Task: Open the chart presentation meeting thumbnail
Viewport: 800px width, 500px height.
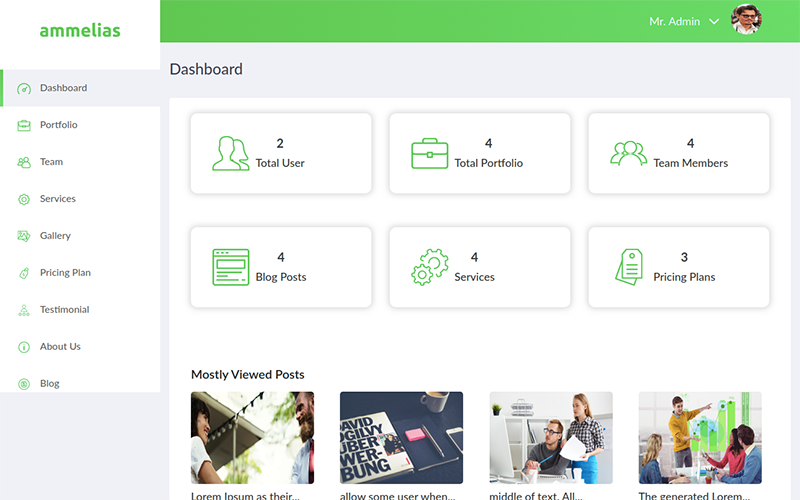Action: 700,438
